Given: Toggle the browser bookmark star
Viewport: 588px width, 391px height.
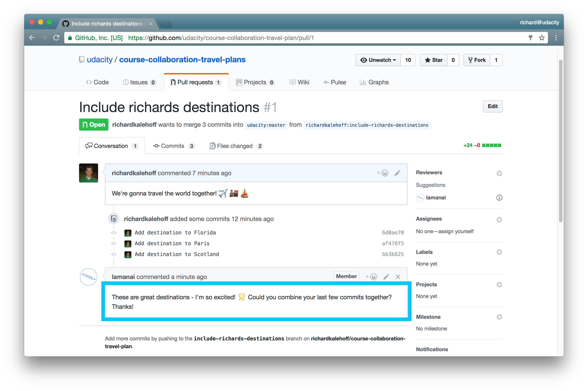Looking at the screenshot, I should (541, 38).
